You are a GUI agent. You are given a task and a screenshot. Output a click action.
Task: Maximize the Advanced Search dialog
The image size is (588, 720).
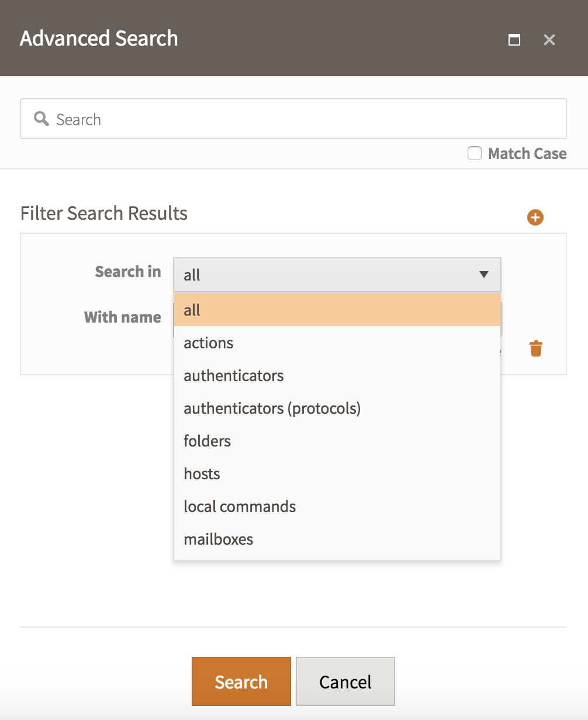click(514, 40)
